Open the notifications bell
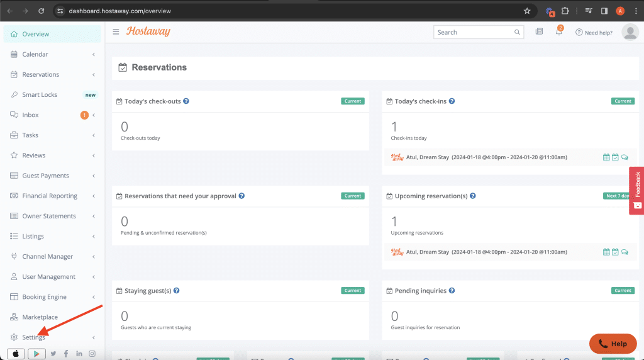Screen dimensions: 644x360 [559, 31]
